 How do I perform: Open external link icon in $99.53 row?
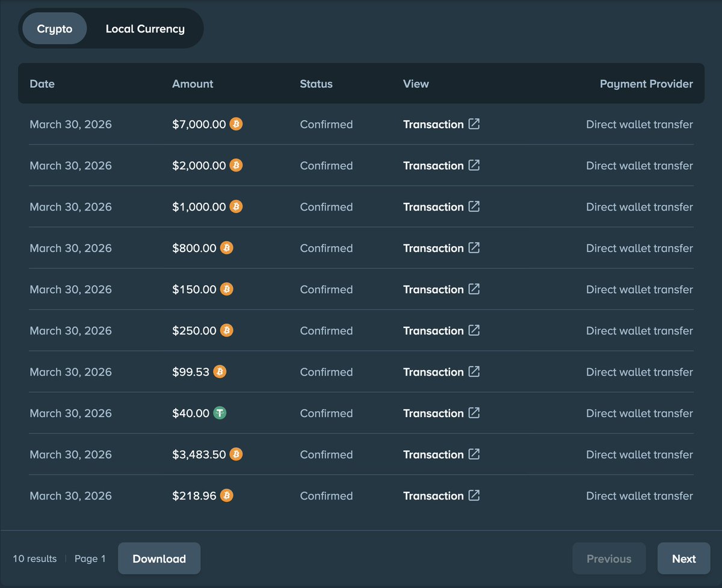pos(474,371)
